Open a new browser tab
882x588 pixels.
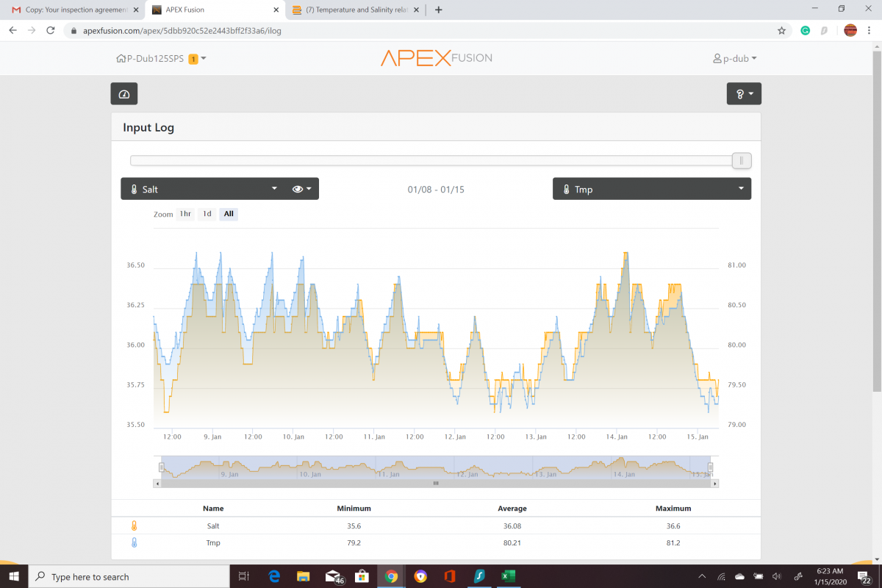pyautogui.click(x=439, y=10)
